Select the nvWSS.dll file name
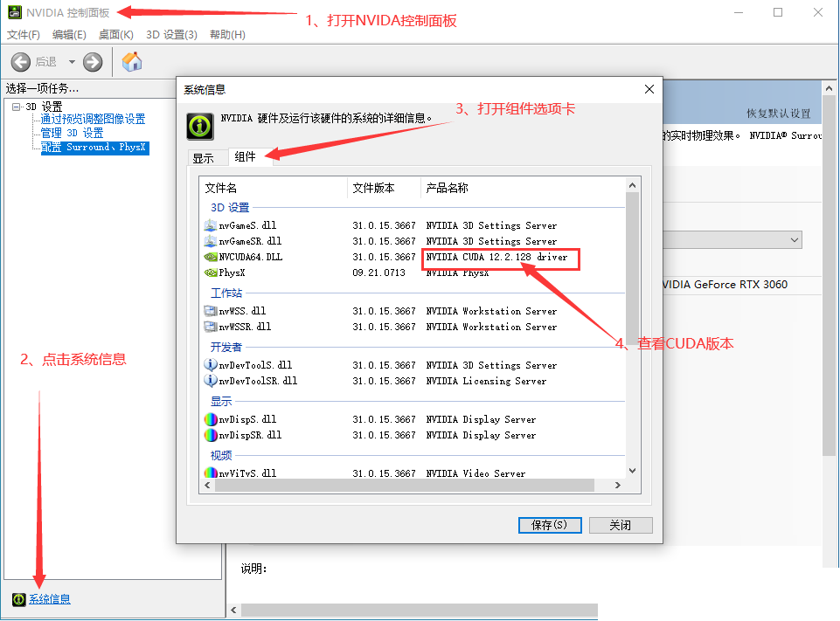Image resolution: width=840 pixels, height=621 pixels. click(x=242, y=311)
